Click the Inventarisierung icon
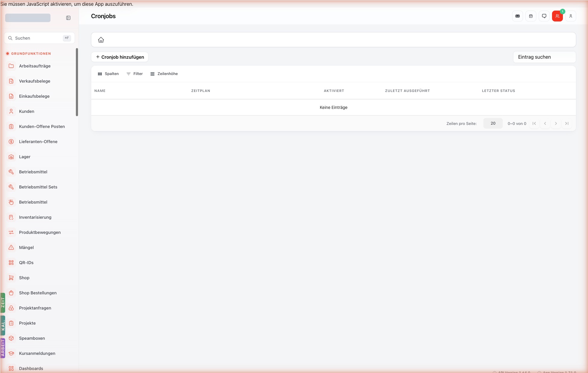Screen dimensions: 588x373 (11, 217)
